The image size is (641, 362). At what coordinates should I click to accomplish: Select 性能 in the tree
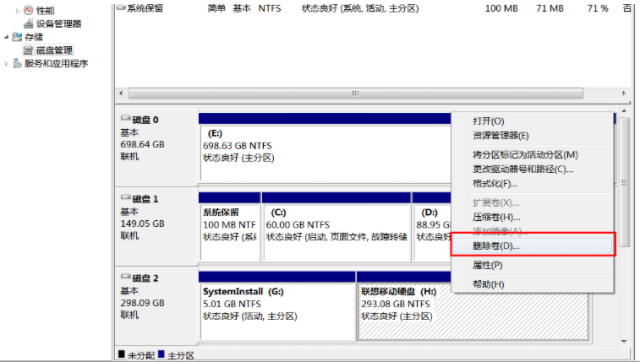click(45, 10)
